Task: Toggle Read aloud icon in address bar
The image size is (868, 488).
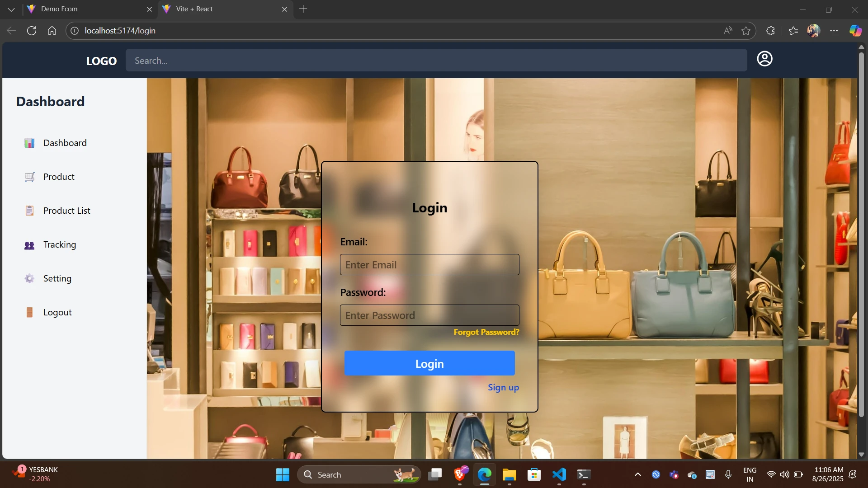Action: pos(728,31)
